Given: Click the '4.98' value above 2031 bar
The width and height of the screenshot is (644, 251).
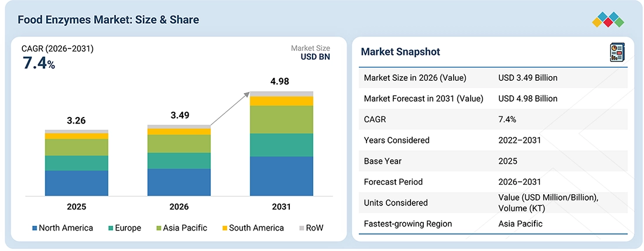Looking at the screenshot, I should (x=279, y=81).
